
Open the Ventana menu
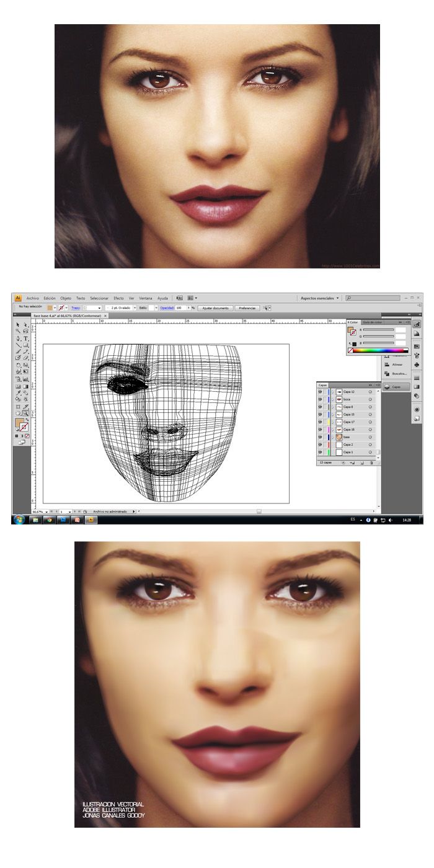click(x=145, y=298)
